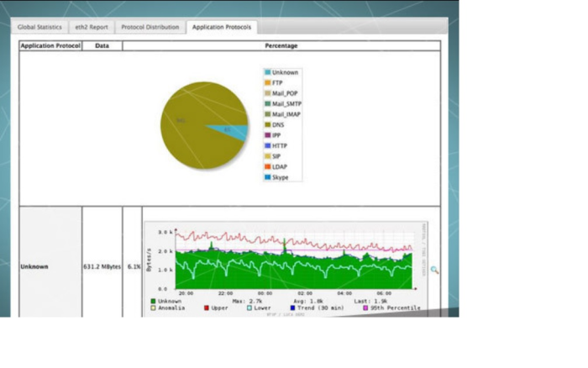Click the HTTP label in pie legend
Image resolution: width=588 pixels, height=368 pixels.
point(280,146)
